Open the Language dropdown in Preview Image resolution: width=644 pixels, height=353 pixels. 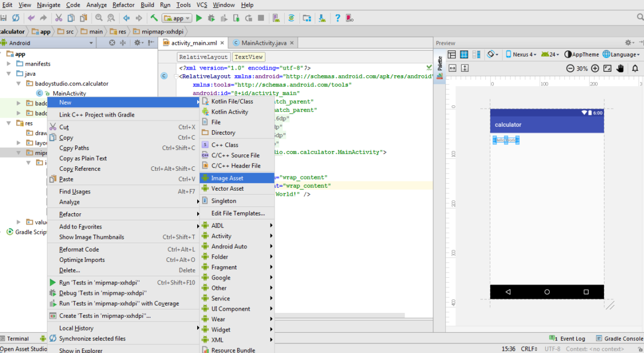(621, 54)
